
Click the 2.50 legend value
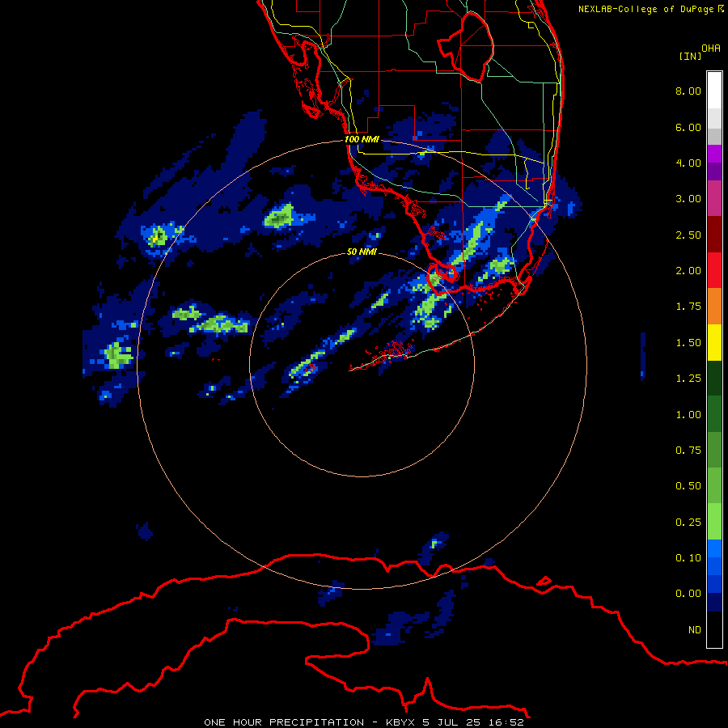tap(688, 235)
